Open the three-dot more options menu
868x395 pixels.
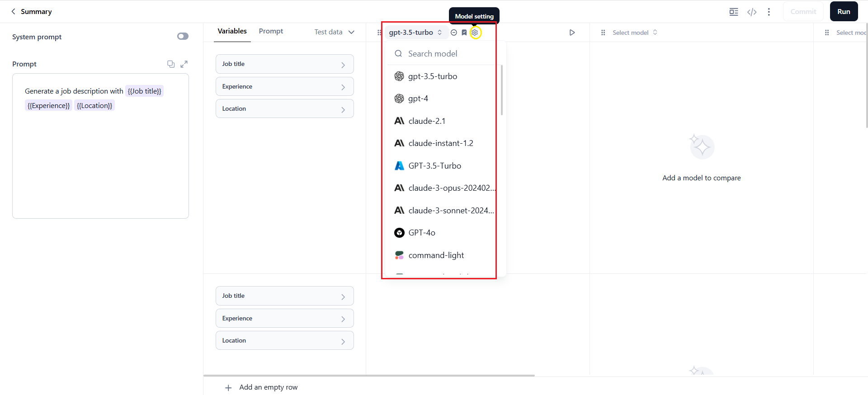coord(769,12)
